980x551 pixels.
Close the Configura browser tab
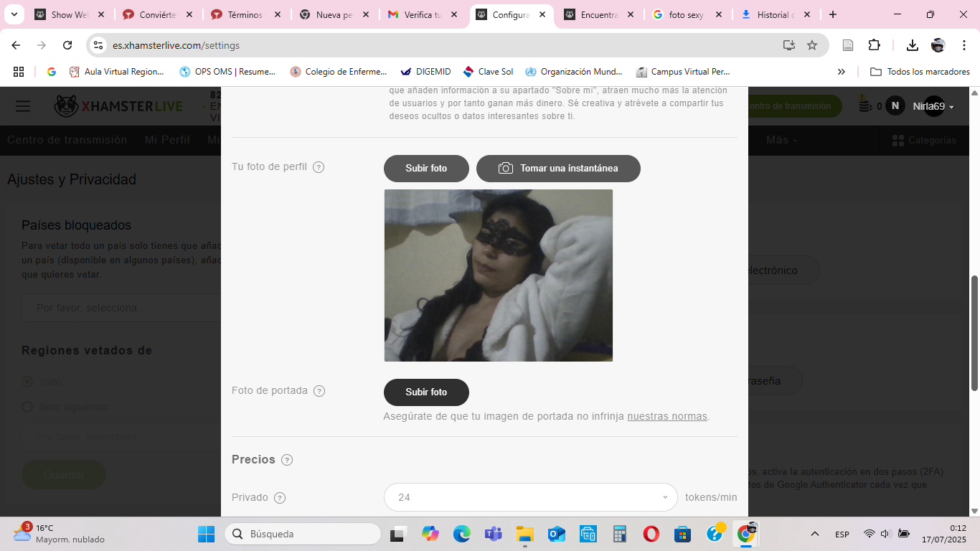[542, 14]
